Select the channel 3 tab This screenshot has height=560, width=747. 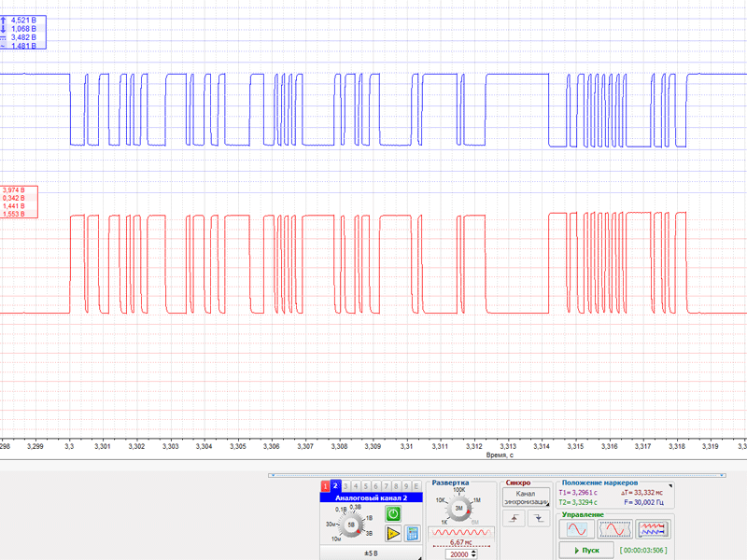click(345, 485)
